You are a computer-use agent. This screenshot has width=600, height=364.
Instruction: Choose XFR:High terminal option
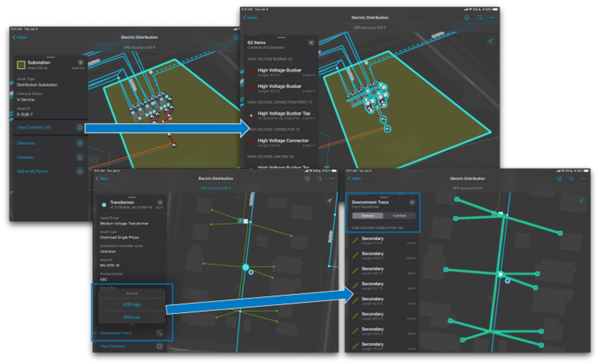coord(132,305)
